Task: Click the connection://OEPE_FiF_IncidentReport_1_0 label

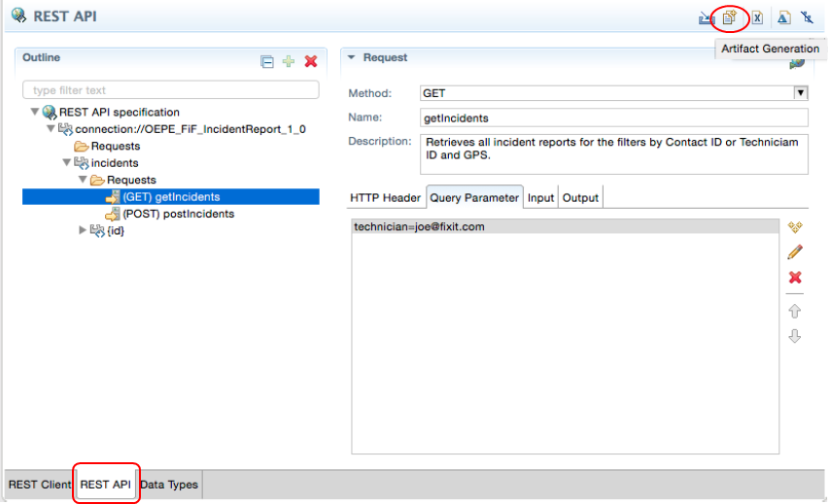Action: click(x=190, y=129)
